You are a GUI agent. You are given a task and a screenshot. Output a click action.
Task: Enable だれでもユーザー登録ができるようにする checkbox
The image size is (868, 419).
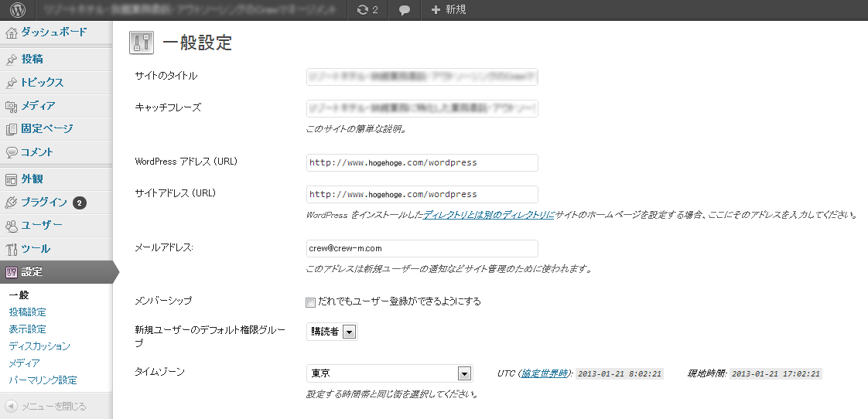click(311, 301)
